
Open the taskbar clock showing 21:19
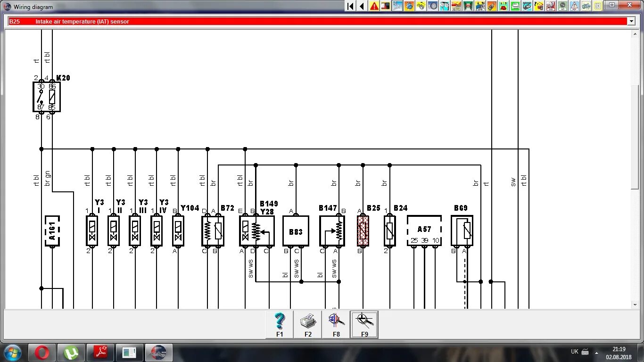[619, 353]
